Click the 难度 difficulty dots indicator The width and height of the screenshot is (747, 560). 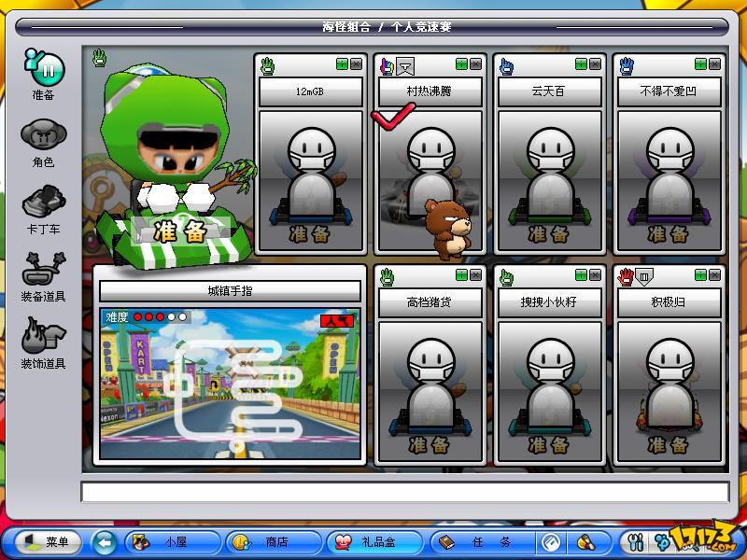148,317
